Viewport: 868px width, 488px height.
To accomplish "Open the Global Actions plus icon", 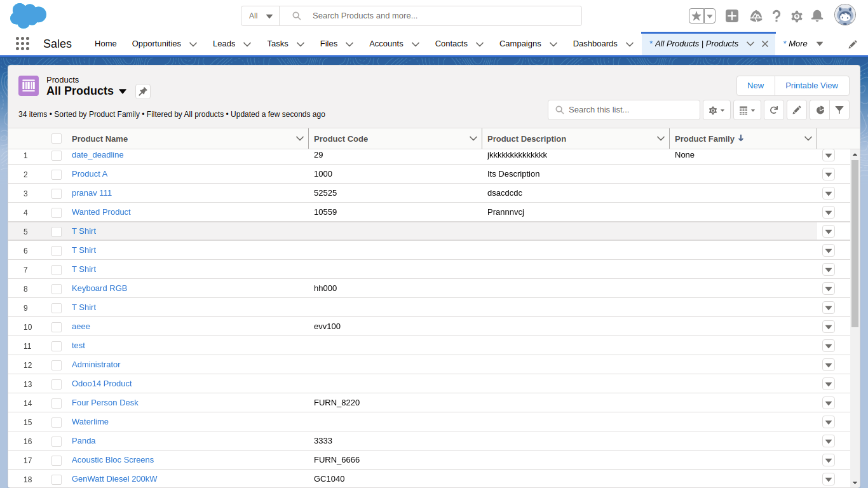I will [x=732, y=16].
